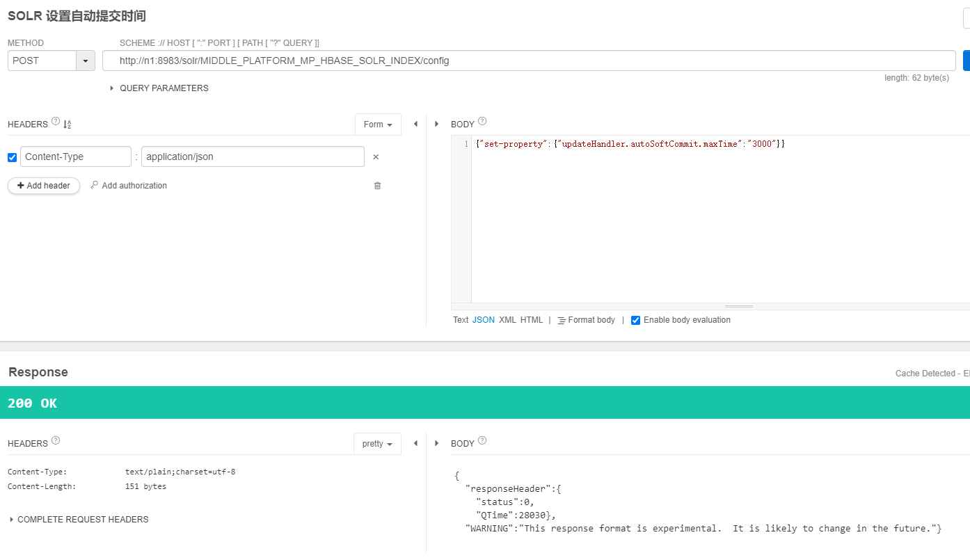Delete all headers with trash icon

[377, 186]
